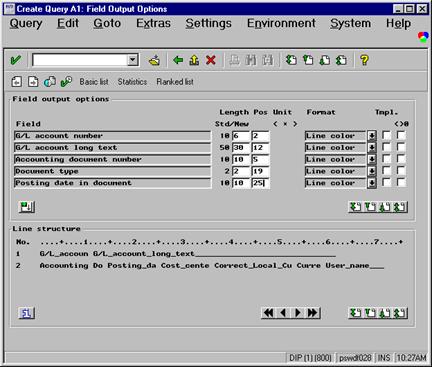Image resolution: width=432 pixels, height=367 pixels.
Task: Open the Settings menu
Action: pos(209,23)
